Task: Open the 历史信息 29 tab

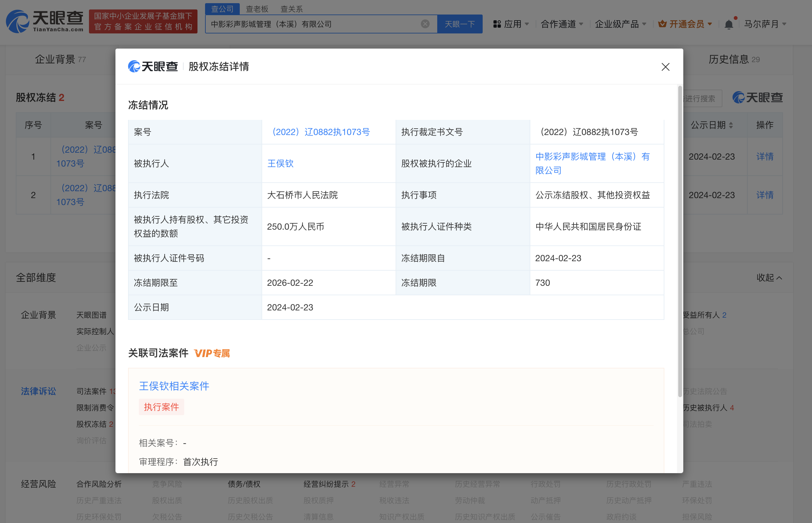Action: (x=734, y=59)
